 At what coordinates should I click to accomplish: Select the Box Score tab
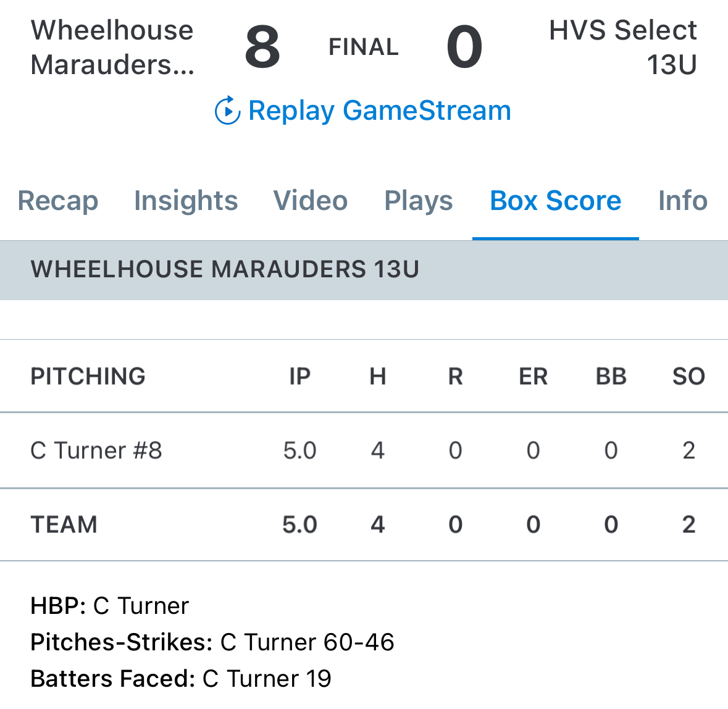point(556,201)
